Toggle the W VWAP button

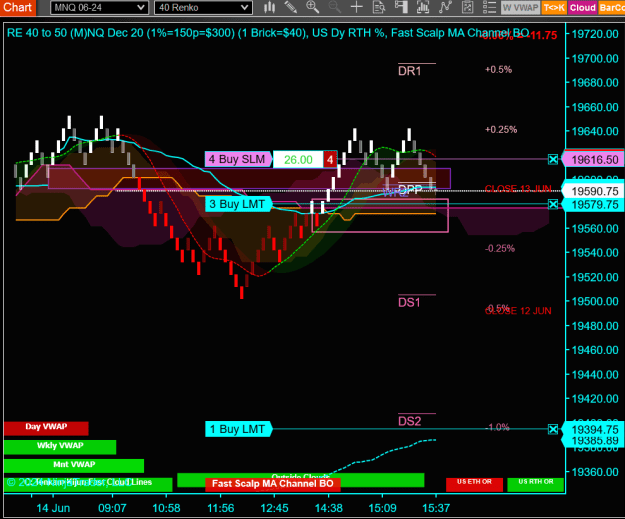(520, 8)
